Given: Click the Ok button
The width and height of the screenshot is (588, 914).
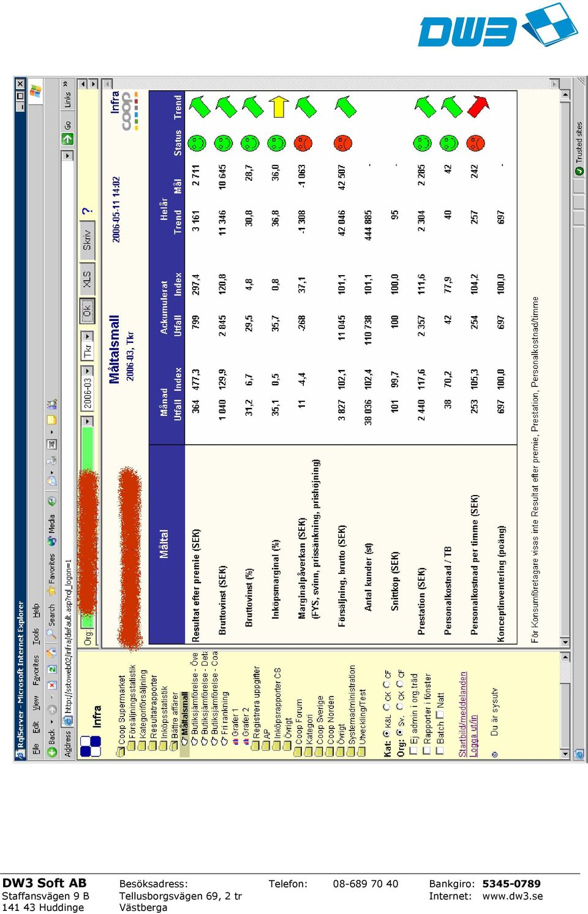Looking at the screenshot, I should click(x=87, y=311).
